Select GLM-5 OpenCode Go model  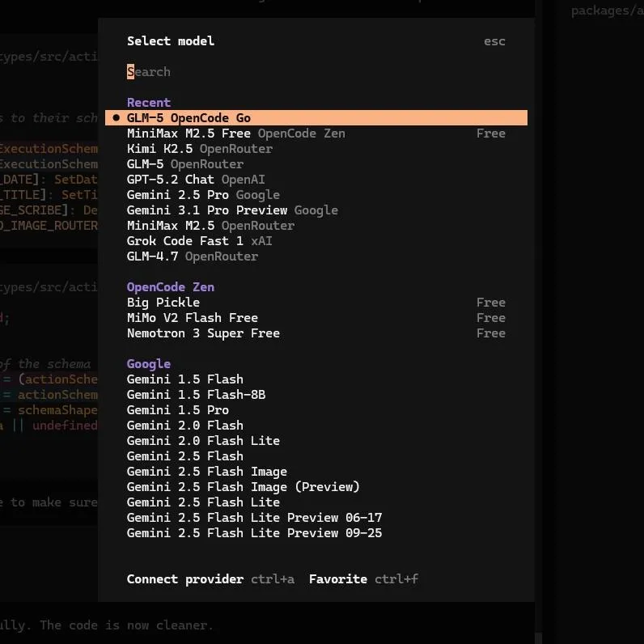pos(316,118)
